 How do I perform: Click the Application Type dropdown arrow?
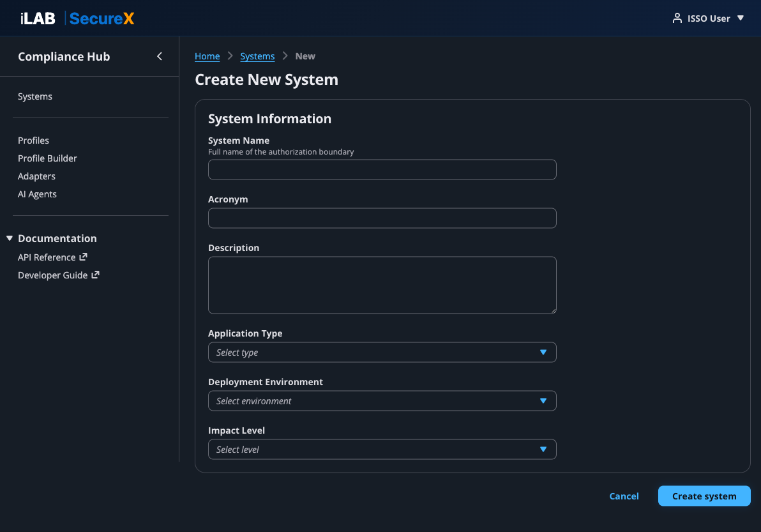point(543,353)
